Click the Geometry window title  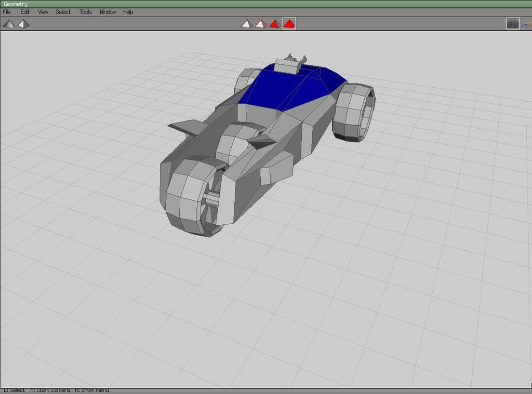(16, 4)
